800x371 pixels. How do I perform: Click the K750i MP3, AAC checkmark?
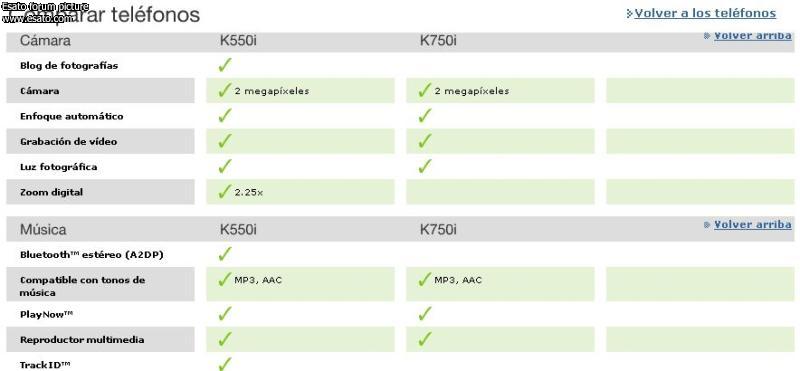424,279
